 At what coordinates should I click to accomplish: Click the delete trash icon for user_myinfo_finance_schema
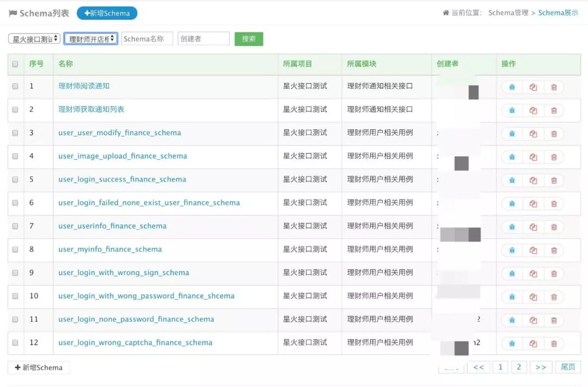click(554, 250)
